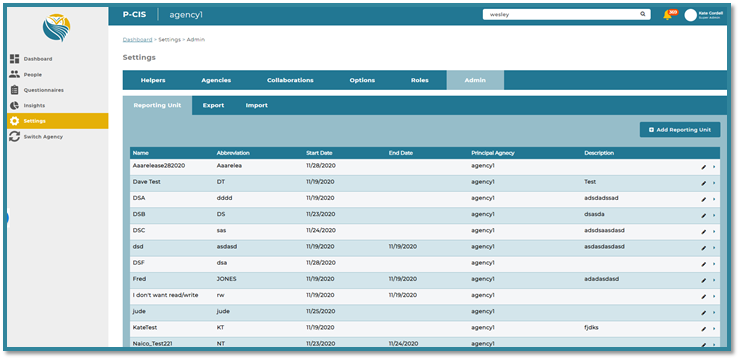740x360 pixels.
Task: Edit the Fred reporting unit
Action: (704, 280)
